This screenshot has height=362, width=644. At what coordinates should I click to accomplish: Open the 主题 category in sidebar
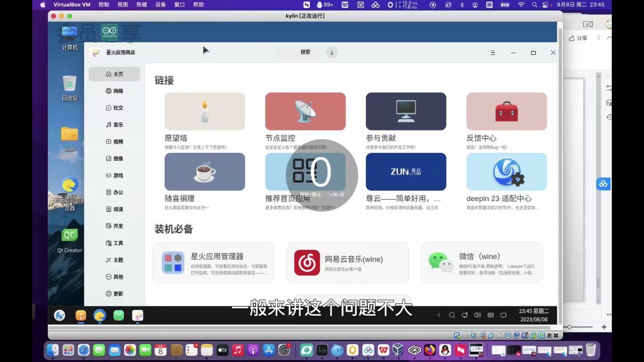click(114, 260)
